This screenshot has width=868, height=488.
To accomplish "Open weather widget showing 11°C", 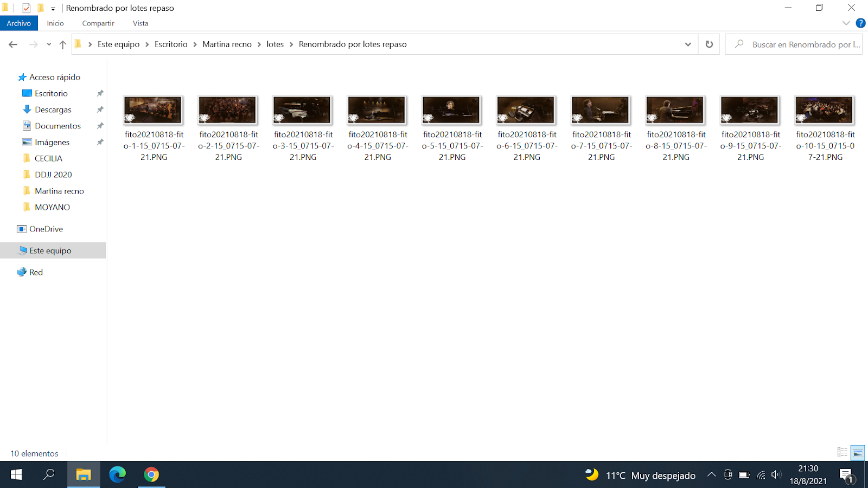I will click(640, 475).
